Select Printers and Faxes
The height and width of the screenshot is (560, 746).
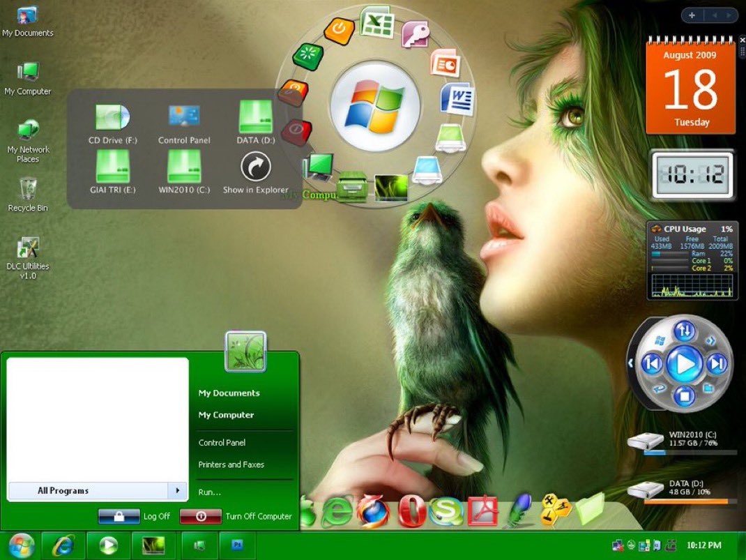click(x=231, y=464)
